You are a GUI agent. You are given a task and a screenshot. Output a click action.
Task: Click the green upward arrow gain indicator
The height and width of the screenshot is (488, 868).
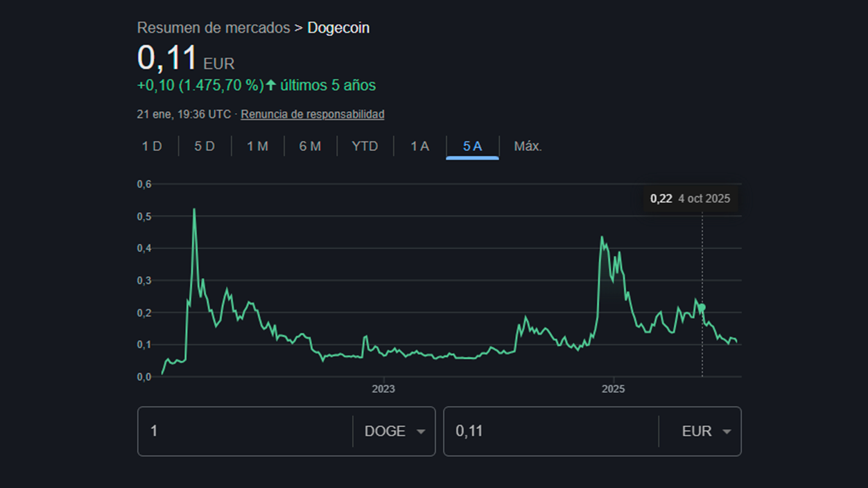271,85
